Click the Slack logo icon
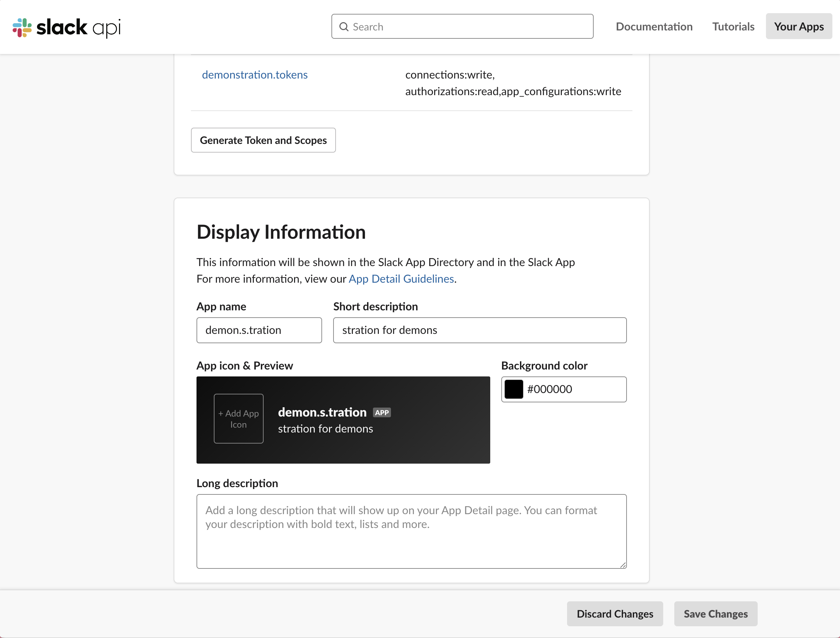The width and height of the screenshot is (840, 638). (22, 27)
